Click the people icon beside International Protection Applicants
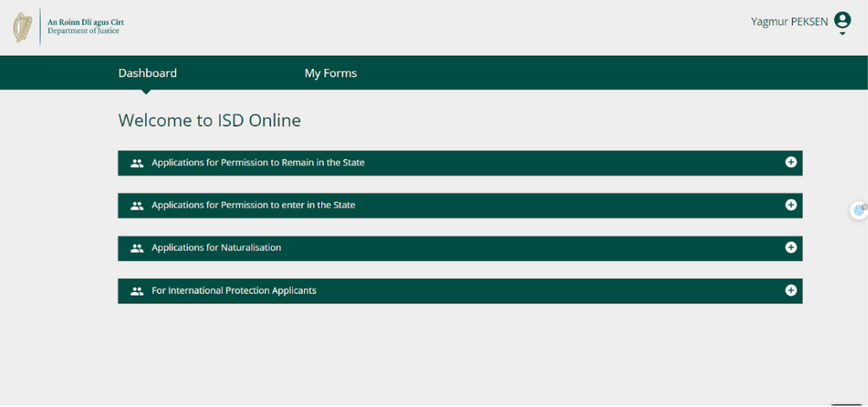Image resolution: width=868 pixels, height=407 pixels. pyautogui.click(x=137, y=291)
